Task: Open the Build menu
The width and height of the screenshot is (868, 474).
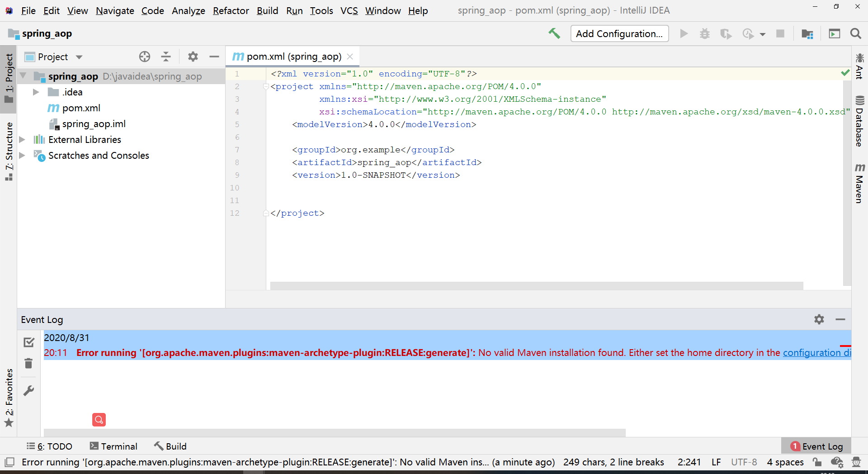Action: 268,10
